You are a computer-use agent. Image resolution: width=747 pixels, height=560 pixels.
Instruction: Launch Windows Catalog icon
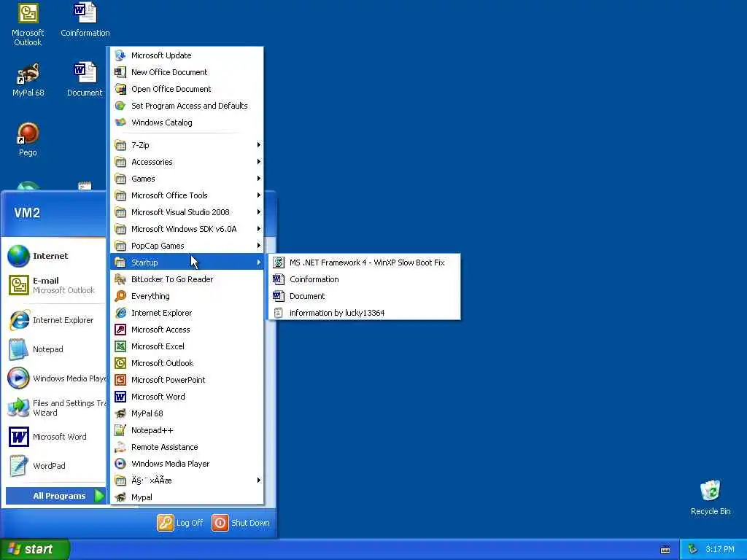click(x=120, y=122)
